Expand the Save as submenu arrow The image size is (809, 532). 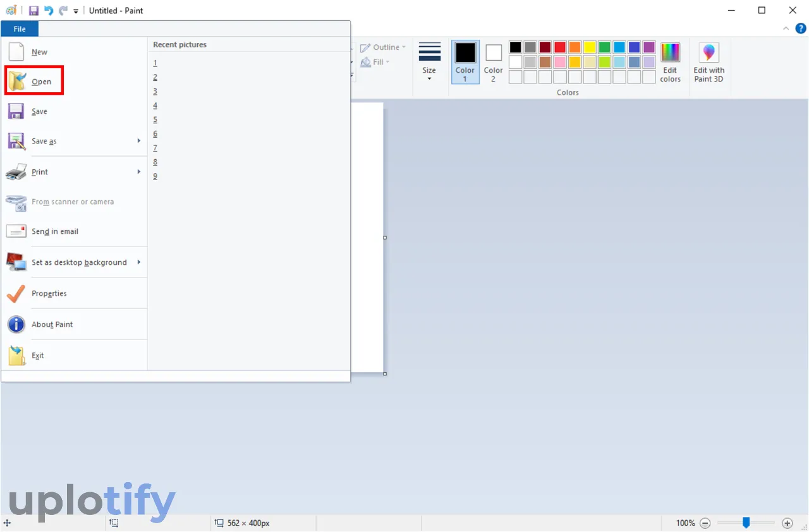(x=139, y=141)
